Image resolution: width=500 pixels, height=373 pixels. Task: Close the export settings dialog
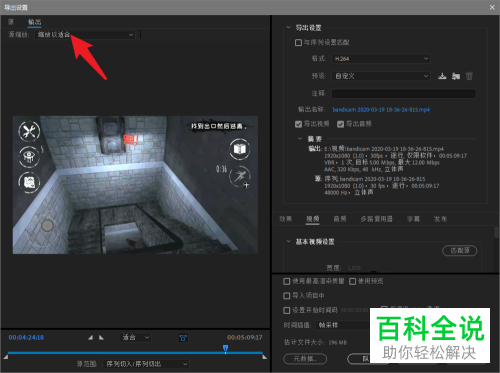(x=492, y=7)
